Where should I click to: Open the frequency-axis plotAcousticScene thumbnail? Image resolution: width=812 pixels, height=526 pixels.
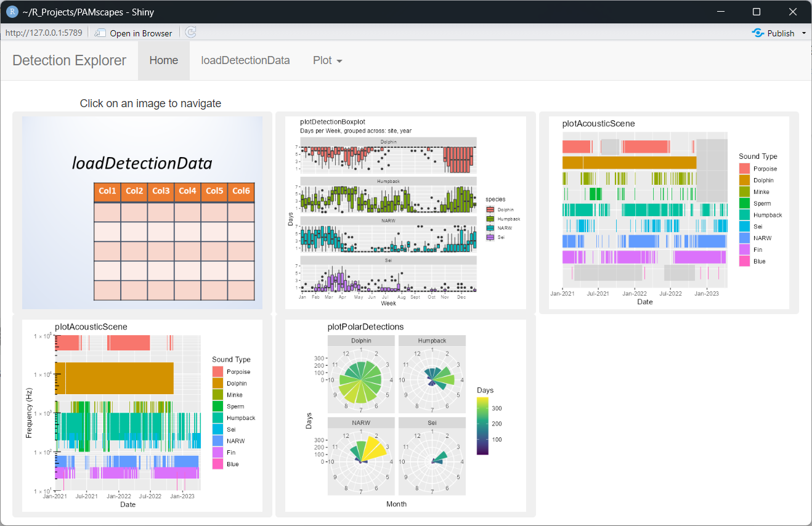point(142,415)
